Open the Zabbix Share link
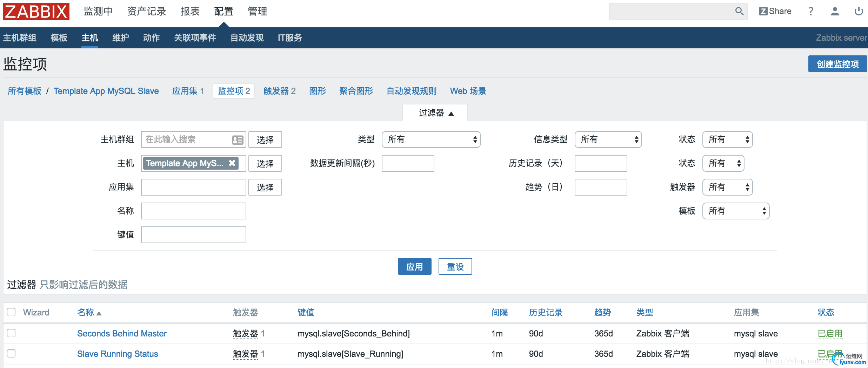This screenshot has width=868, height=368. tap(775, 11)
